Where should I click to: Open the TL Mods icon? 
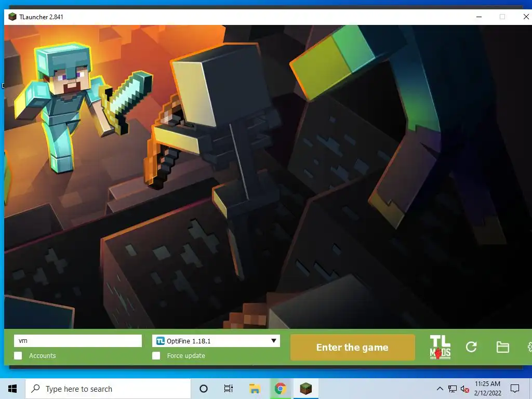click(440, 347)
